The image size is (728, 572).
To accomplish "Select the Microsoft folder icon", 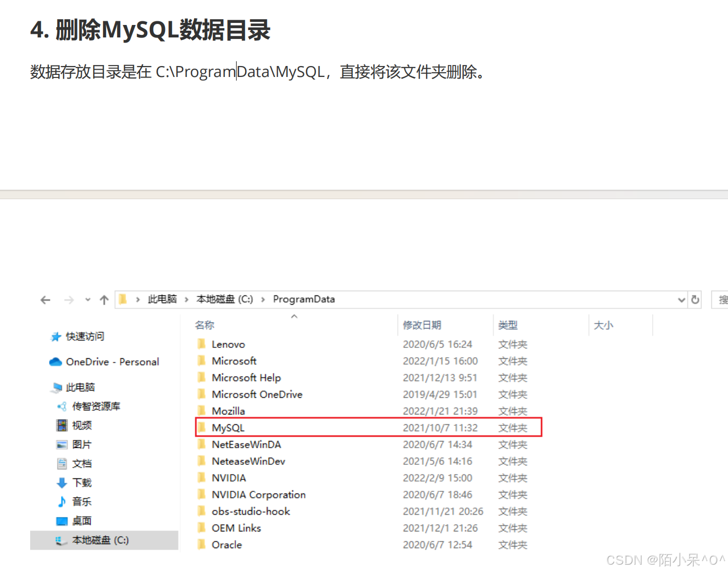I will 201,361.
